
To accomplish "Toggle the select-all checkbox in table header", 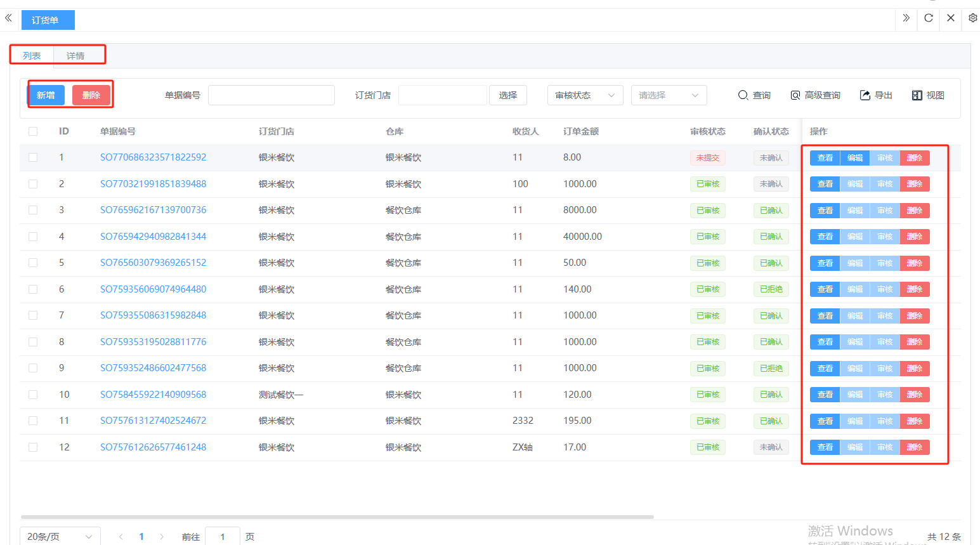I will 33,131.
